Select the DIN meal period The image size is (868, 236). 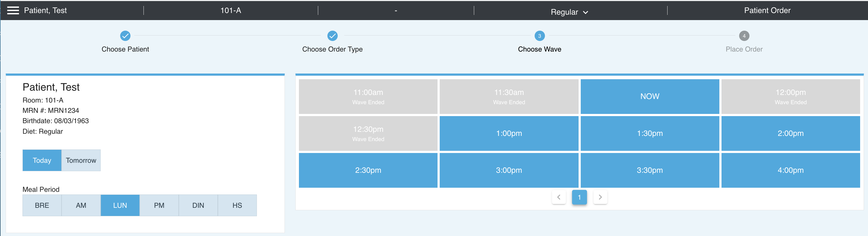(198, 205)
